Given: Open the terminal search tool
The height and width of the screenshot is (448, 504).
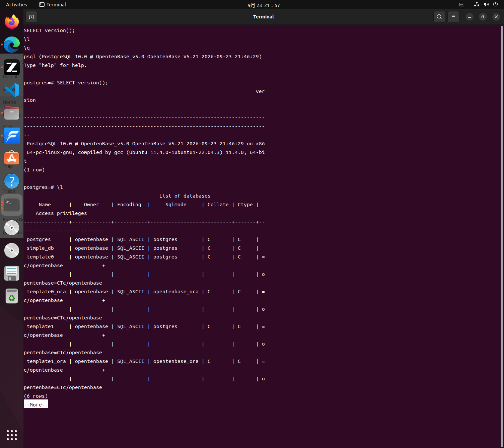Looking at the screenshot, I should pyautogui.click(x=439, y=17).
